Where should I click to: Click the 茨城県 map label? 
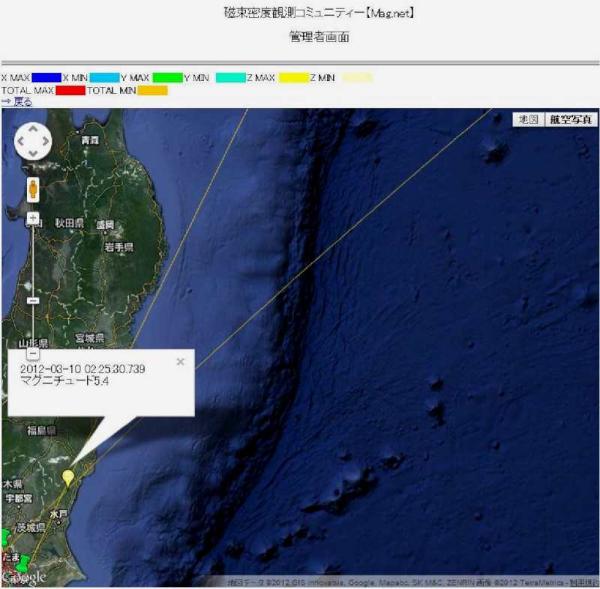click(x=31, y=528)
